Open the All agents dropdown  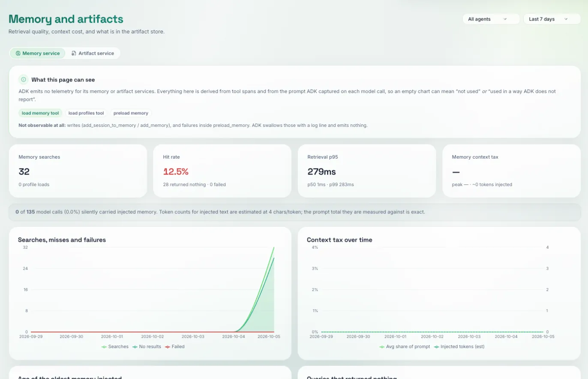pos(491,19)
